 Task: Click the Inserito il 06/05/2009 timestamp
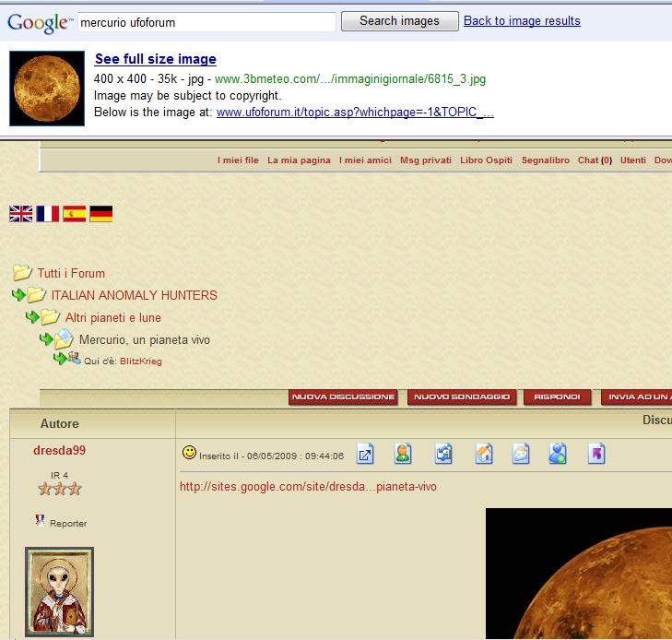click(271, 456)
